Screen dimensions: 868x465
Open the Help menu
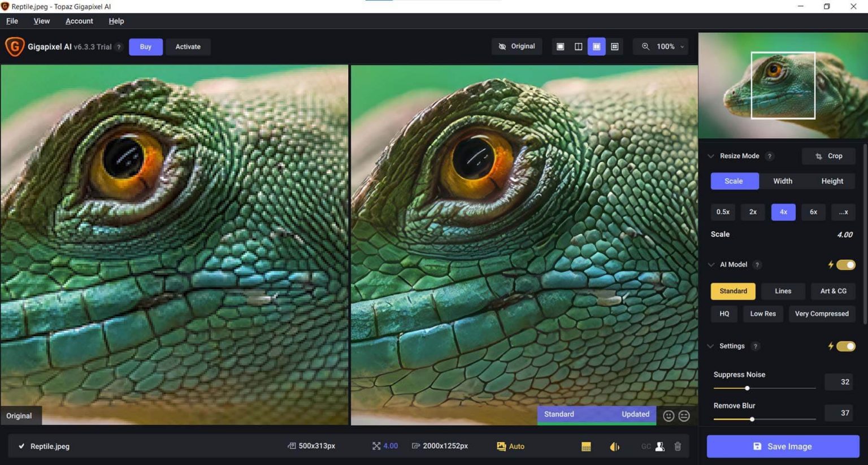[x=116, y=21]
